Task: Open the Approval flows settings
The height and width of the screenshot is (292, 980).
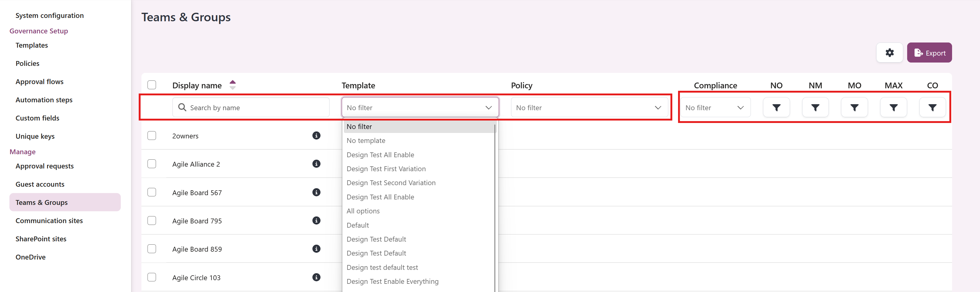Action: (39, 81)
